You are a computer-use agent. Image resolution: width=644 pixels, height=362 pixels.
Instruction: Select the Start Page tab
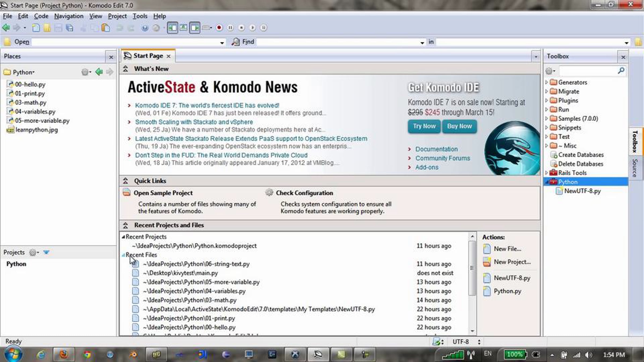(x=148, y=56)
